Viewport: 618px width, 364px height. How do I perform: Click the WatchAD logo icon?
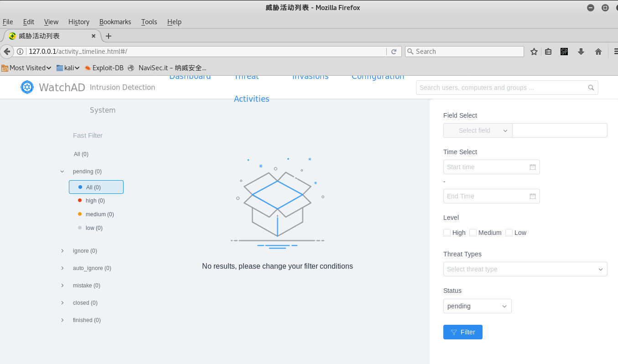pos(27,87)
